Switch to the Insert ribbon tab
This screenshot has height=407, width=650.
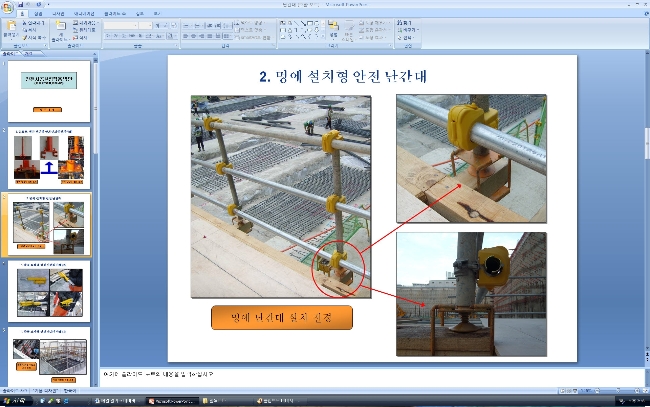[x=38, y=14]
